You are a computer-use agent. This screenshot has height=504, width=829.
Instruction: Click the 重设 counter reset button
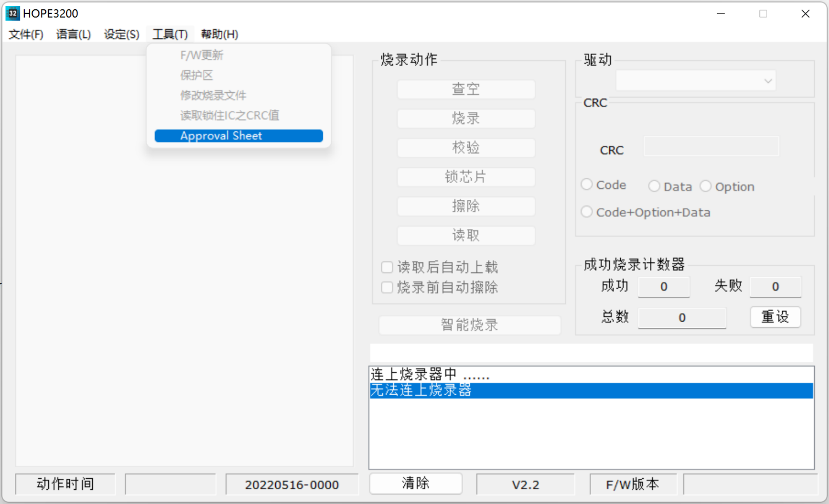[x=775, y=317]
